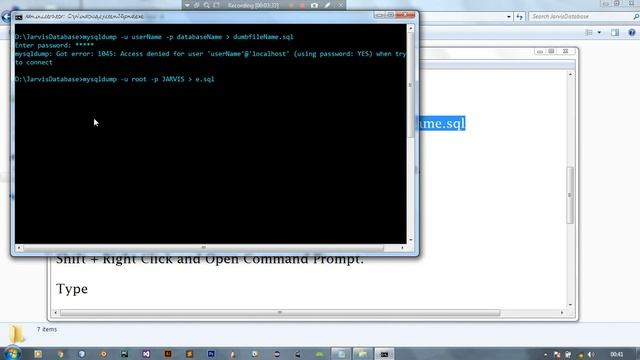Minimize the document window behind Command Prompt
The width and height of the screenshot is (640, 360).
(x=540, y=51)
